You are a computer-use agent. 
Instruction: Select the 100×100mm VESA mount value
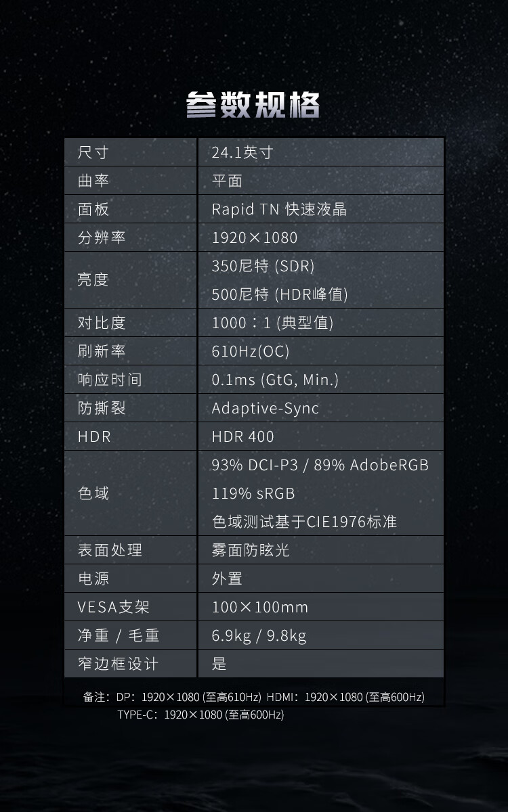260,608
